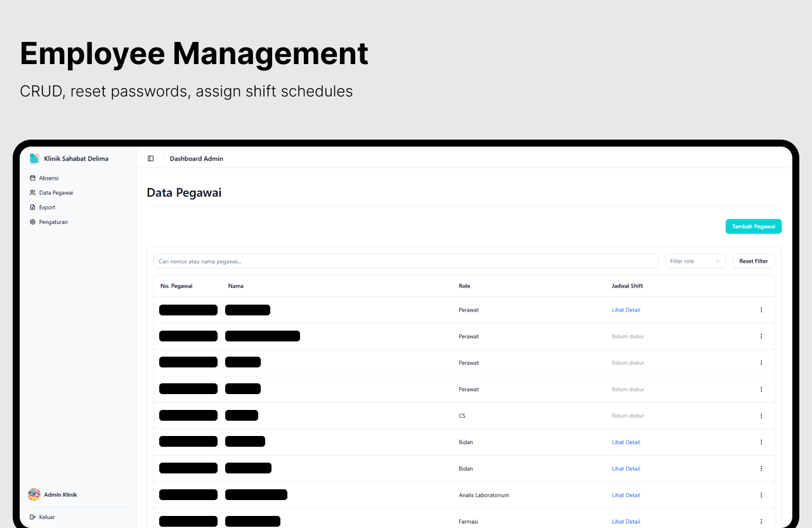The height and width of the screenshot is (528, 812).
Task: Select Absensi in the sidebar
Action: 49,178
